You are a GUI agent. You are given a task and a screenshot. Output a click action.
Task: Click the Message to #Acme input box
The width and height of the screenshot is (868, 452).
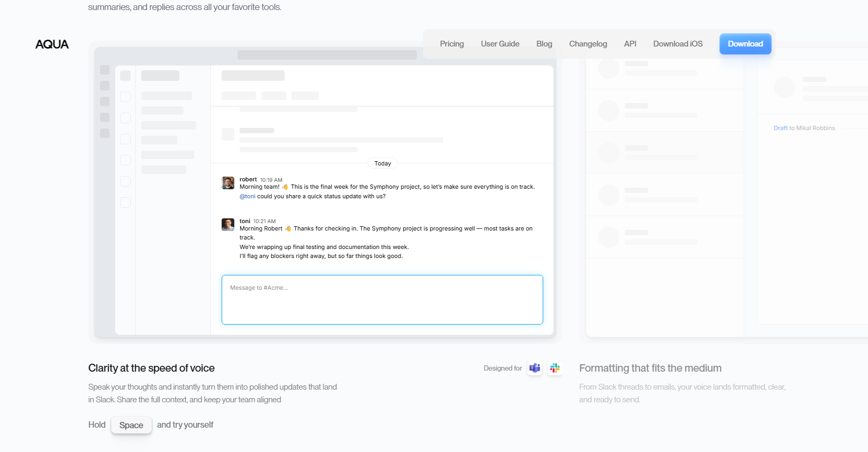coord(382,300)
